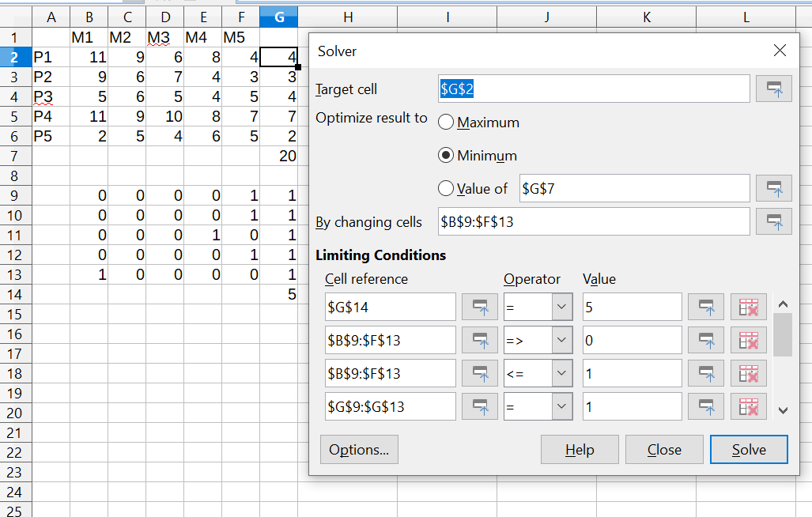Click cell reference field $G$9:$G$13

pyautogui.click(x=391, y=406)
